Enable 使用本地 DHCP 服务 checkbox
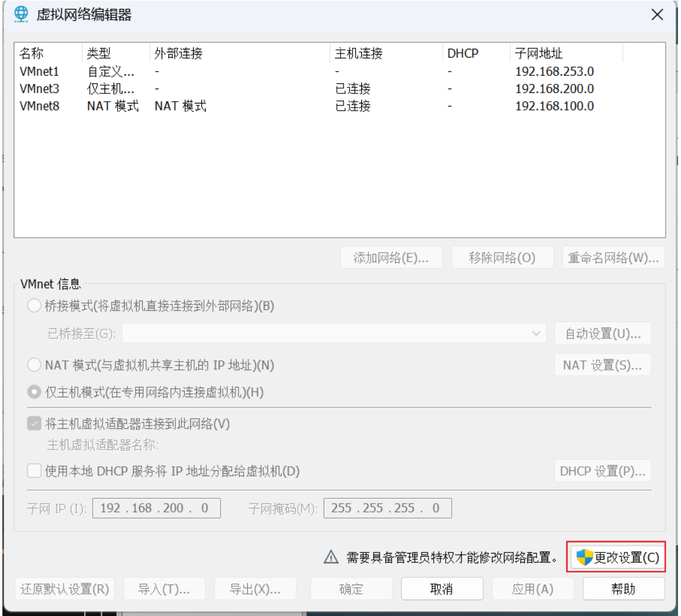Image resolution: width=681 pixels, height=616 pixels. pos(34,471)
